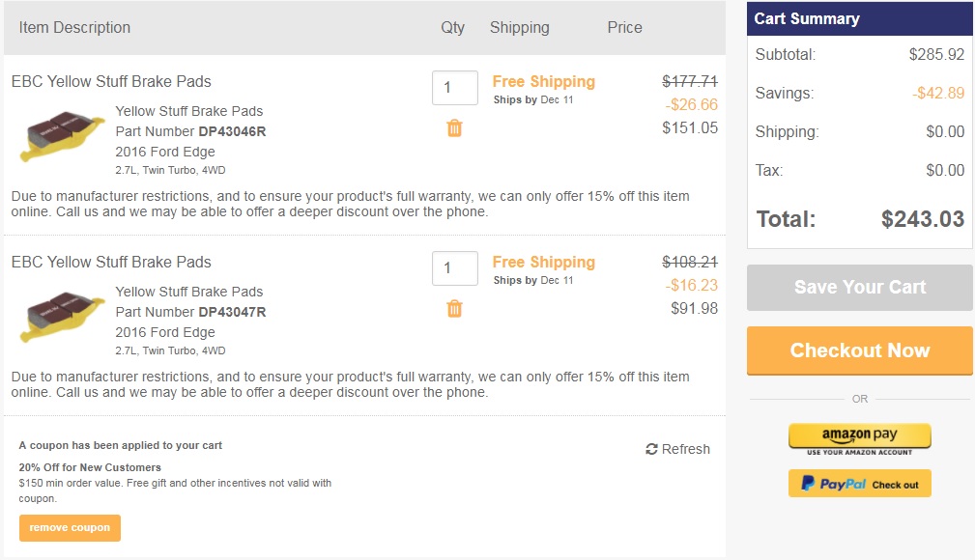This screenshot has height=560, width=975.
Task: Click the 20% Off for New Customers text
Action: coord(90,467)
